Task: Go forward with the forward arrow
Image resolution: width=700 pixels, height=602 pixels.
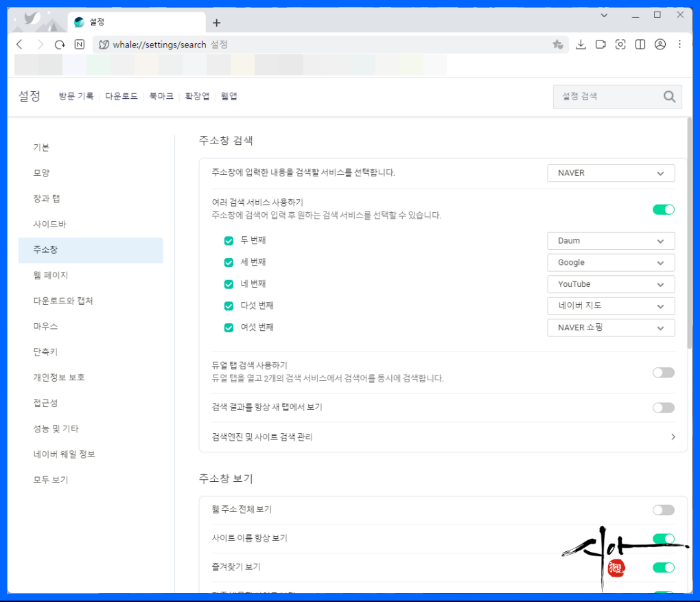Action: (x=40, y=44)
